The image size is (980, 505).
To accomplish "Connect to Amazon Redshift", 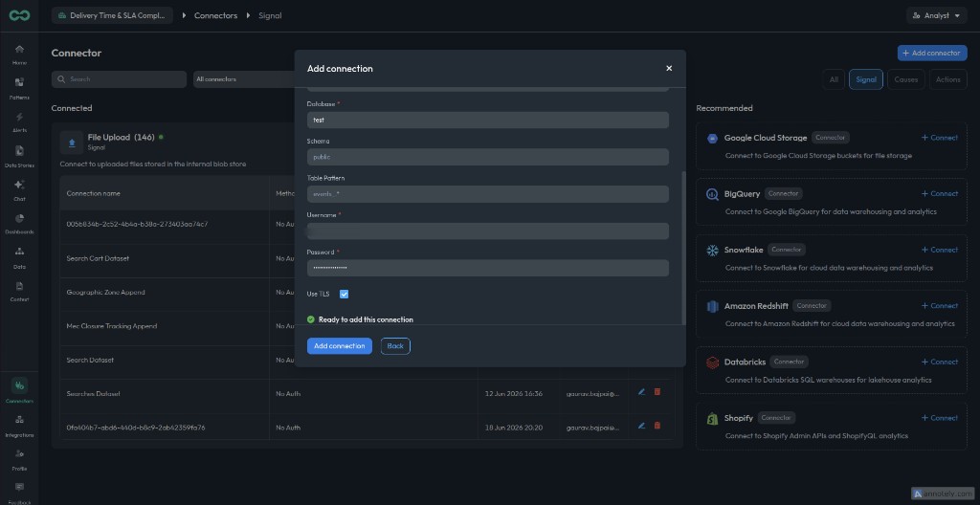I will [940, 306].
